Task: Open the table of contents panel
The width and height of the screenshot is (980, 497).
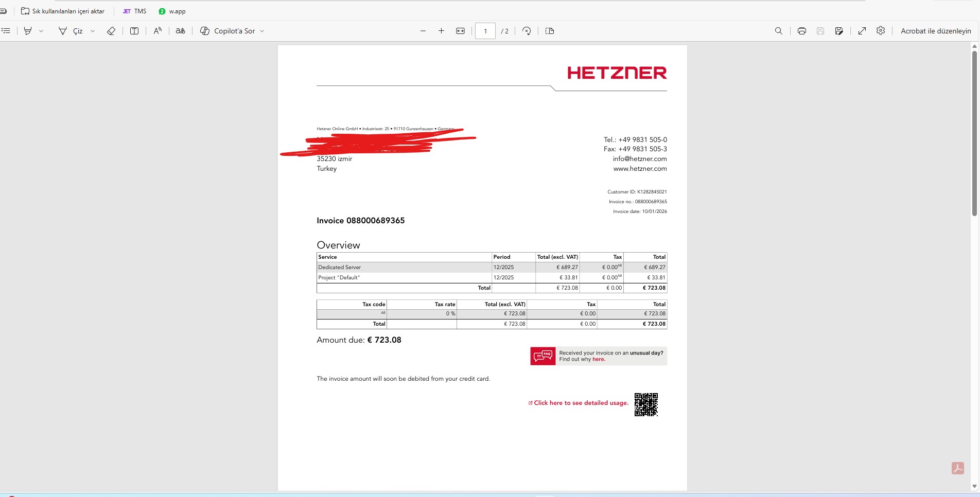Action: click(6, 31)
